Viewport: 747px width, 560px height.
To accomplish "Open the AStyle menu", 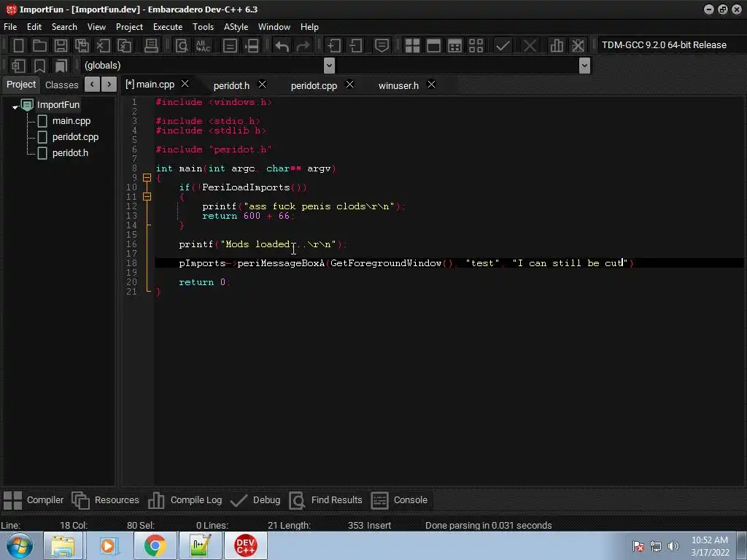I will [236, 27].
